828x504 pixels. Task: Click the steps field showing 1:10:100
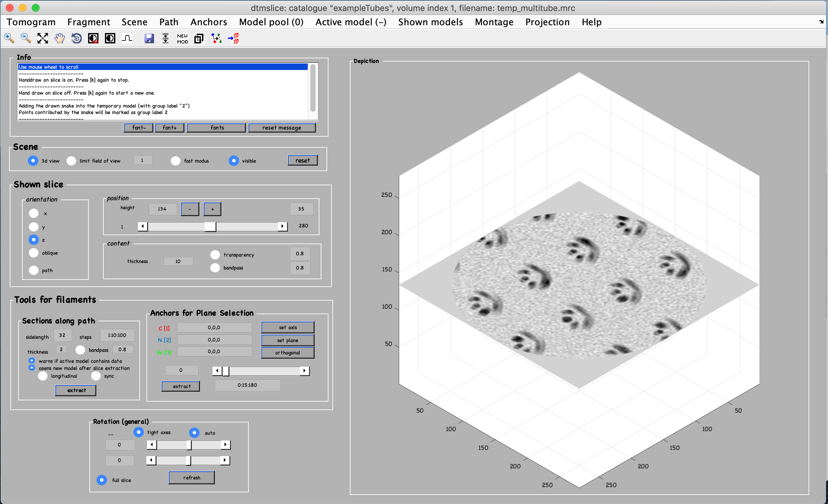click(x=117, y=335)
